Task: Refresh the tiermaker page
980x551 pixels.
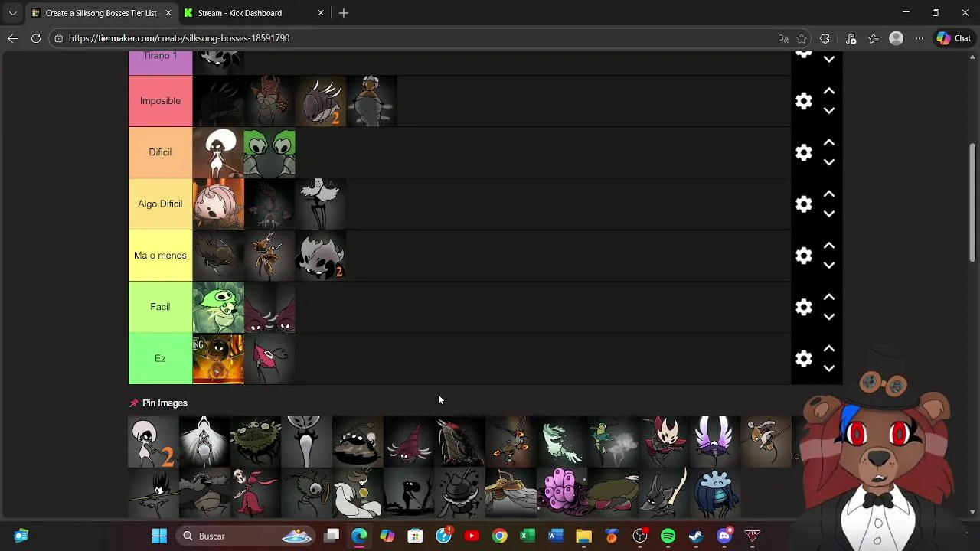Action: pos(35,38)
